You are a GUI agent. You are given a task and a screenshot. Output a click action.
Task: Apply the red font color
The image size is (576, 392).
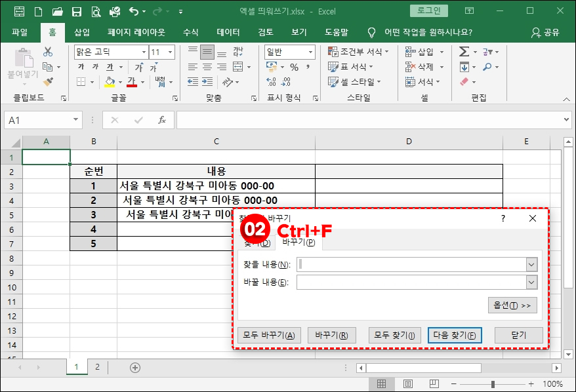(x=131, y=82)
